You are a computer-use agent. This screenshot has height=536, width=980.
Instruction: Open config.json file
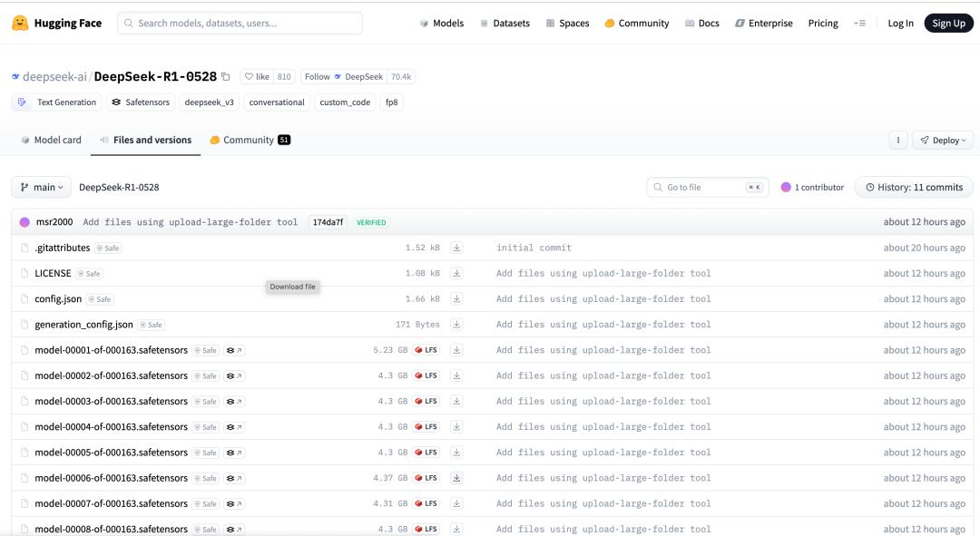[x=58, y=298]
